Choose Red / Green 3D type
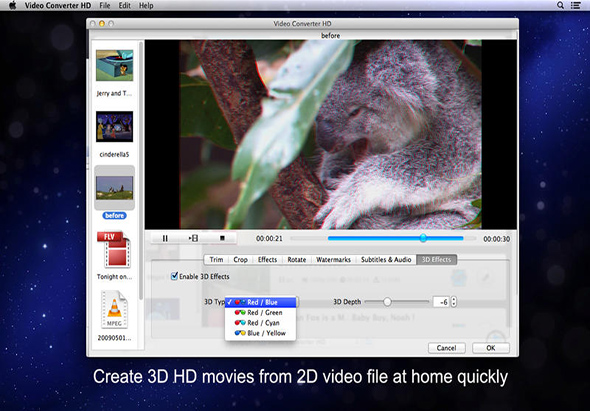The image size is (590, 411). [260, 312]
